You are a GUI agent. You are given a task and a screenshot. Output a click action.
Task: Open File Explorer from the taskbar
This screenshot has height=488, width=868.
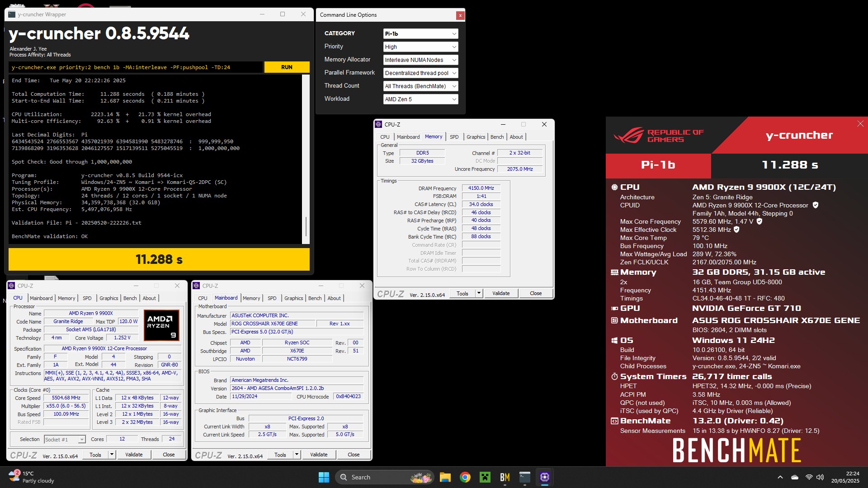click(445, 477)
